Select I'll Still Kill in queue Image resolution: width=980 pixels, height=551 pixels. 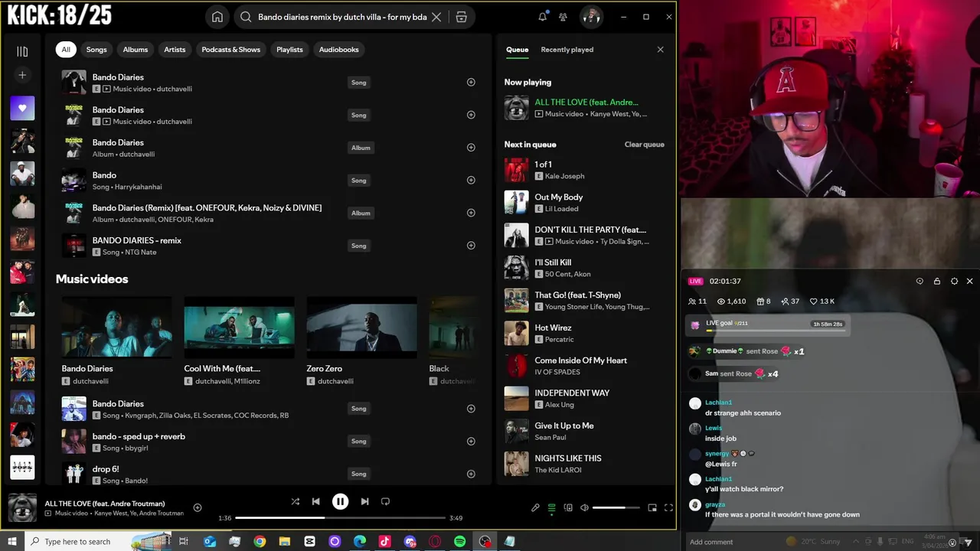(585, 268)
